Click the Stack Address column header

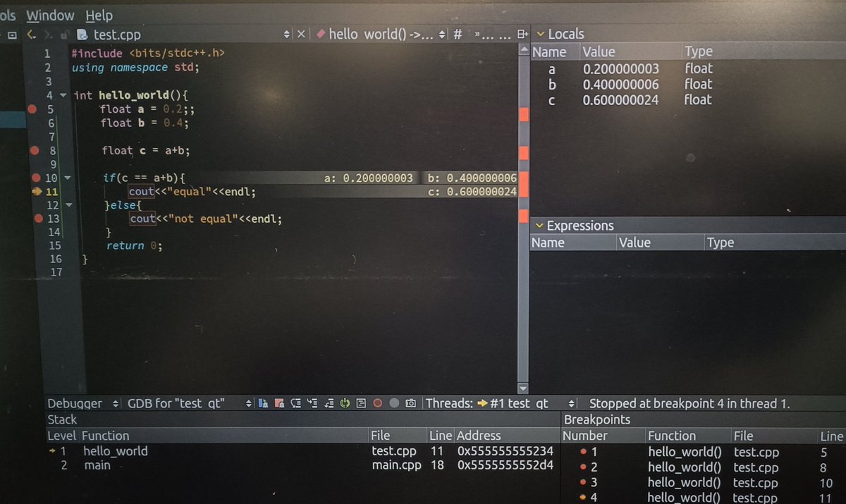pos(508,436)
